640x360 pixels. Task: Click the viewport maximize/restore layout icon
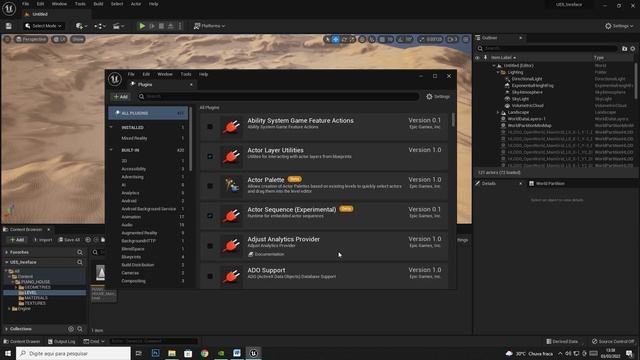click(x=466, y=39)
